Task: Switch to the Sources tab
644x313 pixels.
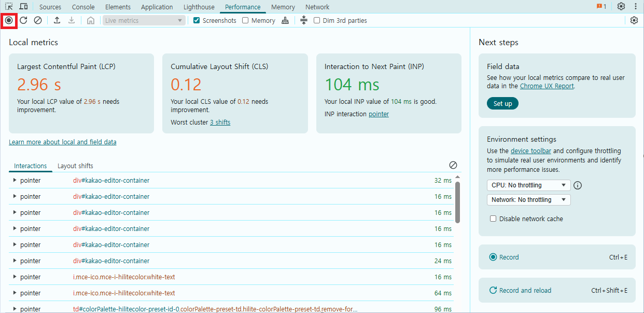Action: click(x=50, y=7)
